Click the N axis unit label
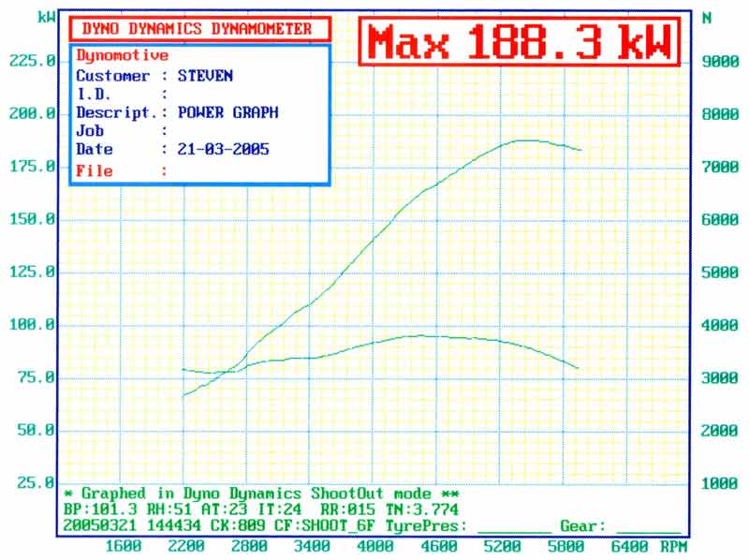This screenshot has height=560, width=749. (706, 17)
